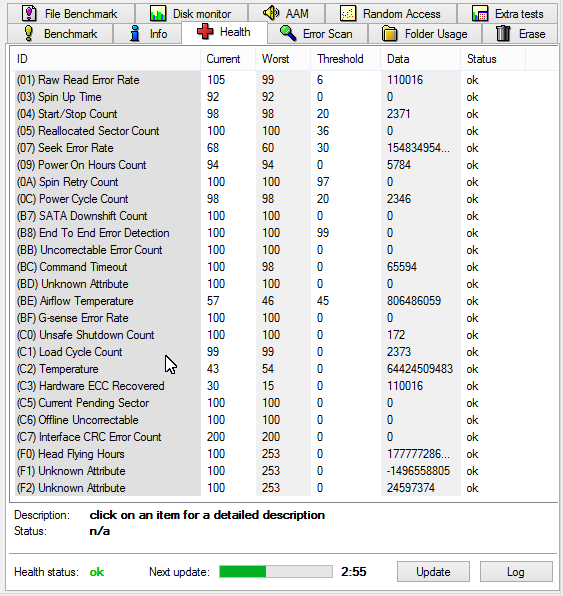Click the Disk monitor chart icon
This screenshot has height=596, width=563.
tap(157, 14)
